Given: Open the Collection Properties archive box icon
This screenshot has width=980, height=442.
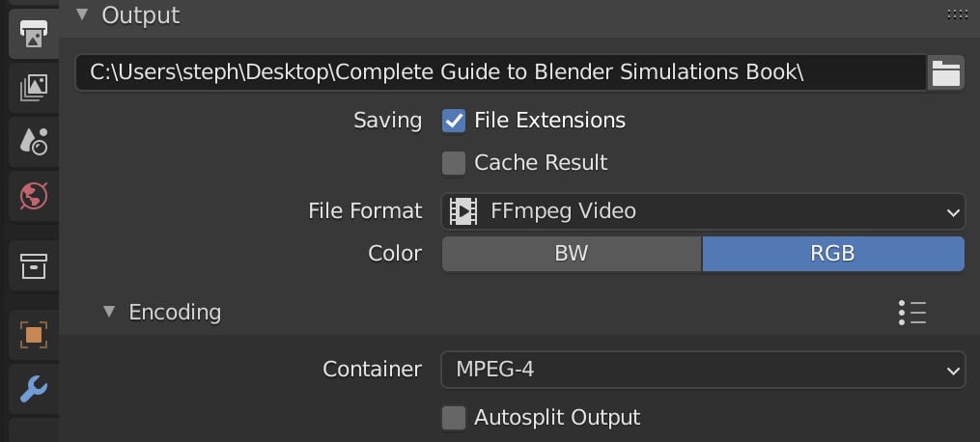Looking at the screenshot, I should pos(33,266).
